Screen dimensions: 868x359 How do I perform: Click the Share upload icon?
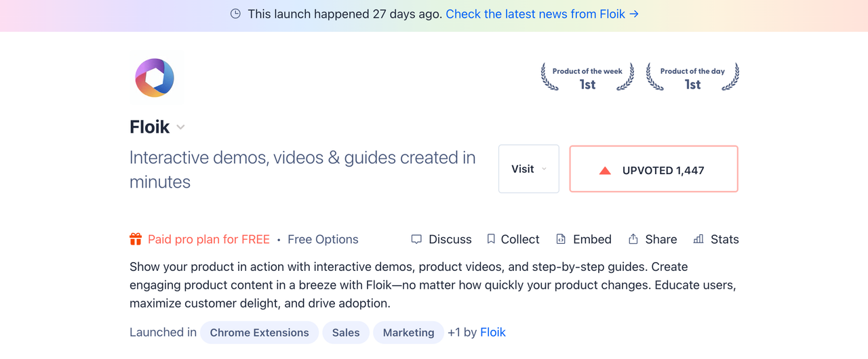click(633, 239)
